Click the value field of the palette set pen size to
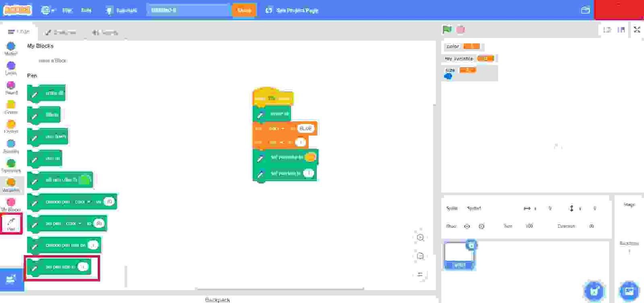 [83, 267]
